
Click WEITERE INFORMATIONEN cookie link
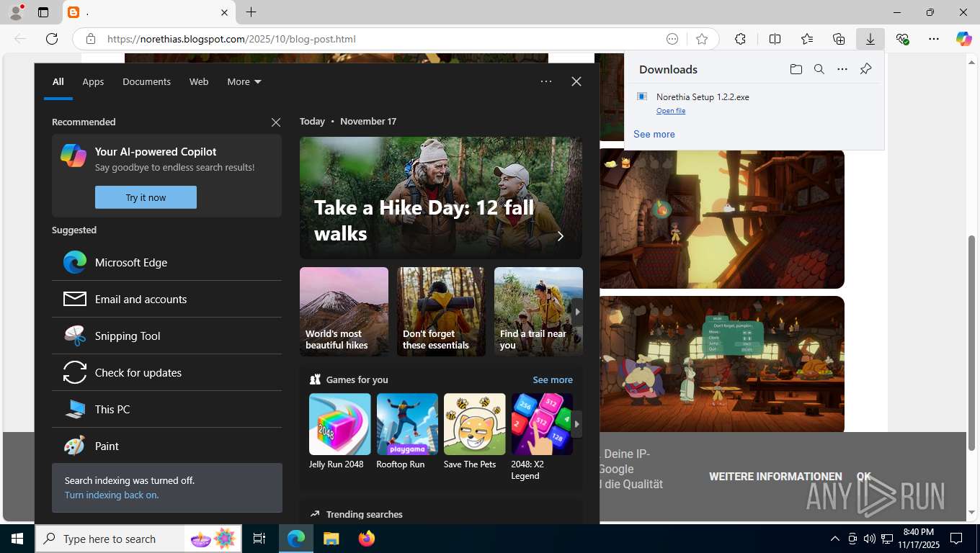[775, 477]
